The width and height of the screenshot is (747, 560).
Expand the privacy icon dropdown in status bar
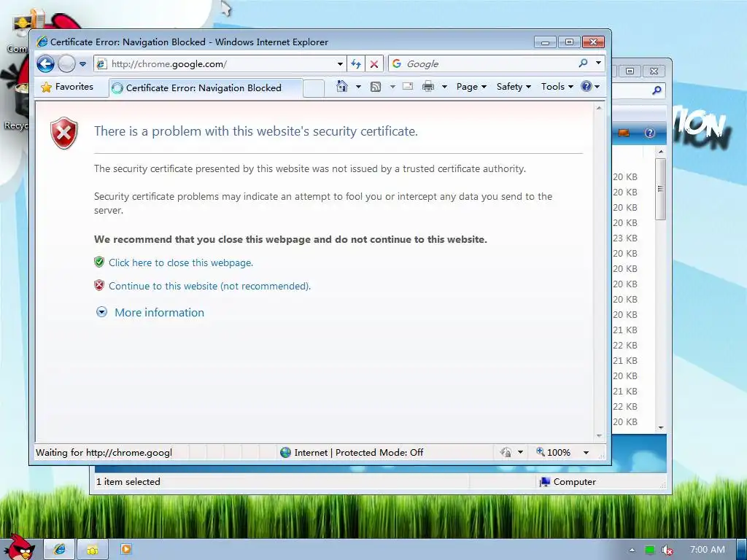tap(521, 452)
